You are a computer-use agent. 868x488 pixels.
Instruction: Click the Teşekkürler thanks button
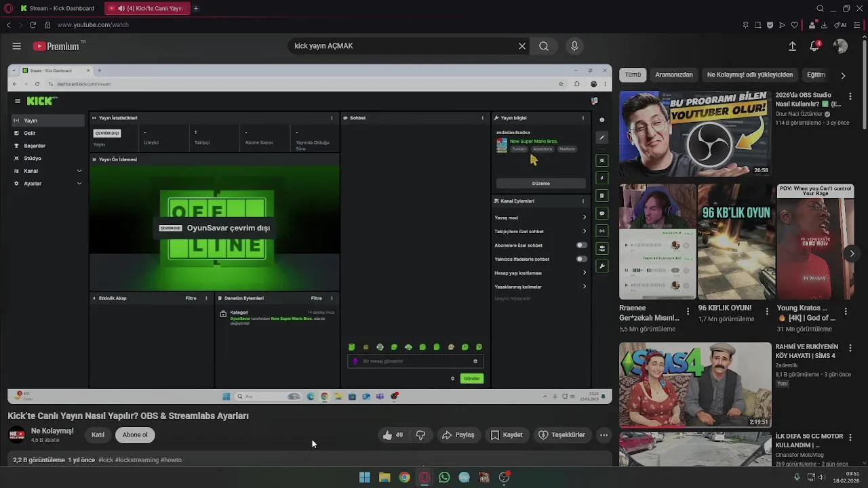click(x=561, y=435)
